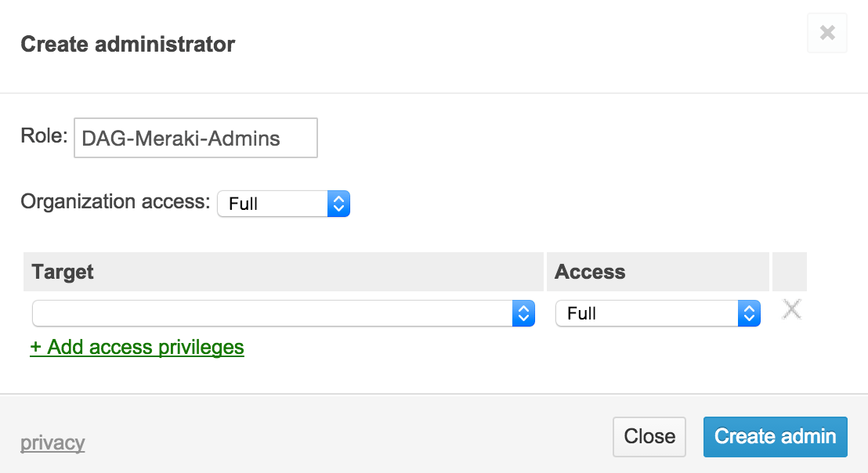Screen dimensions: 868x473
Task: Click the Add access privileges link
Action: point(137,347)
